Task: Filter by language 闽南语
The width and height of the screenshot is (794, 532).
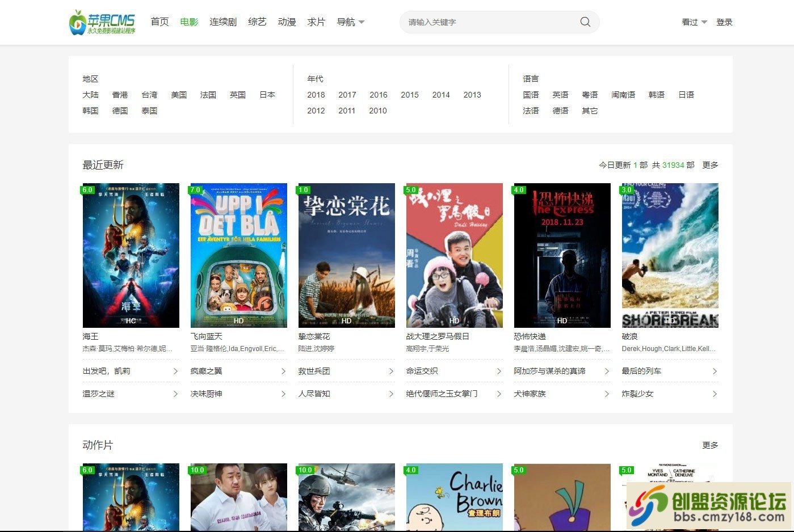Action: tap(623, 95)
